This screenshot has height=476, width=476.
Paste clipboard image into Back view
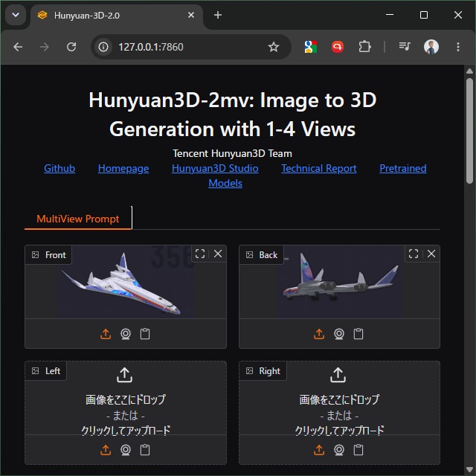coord(358,334)
